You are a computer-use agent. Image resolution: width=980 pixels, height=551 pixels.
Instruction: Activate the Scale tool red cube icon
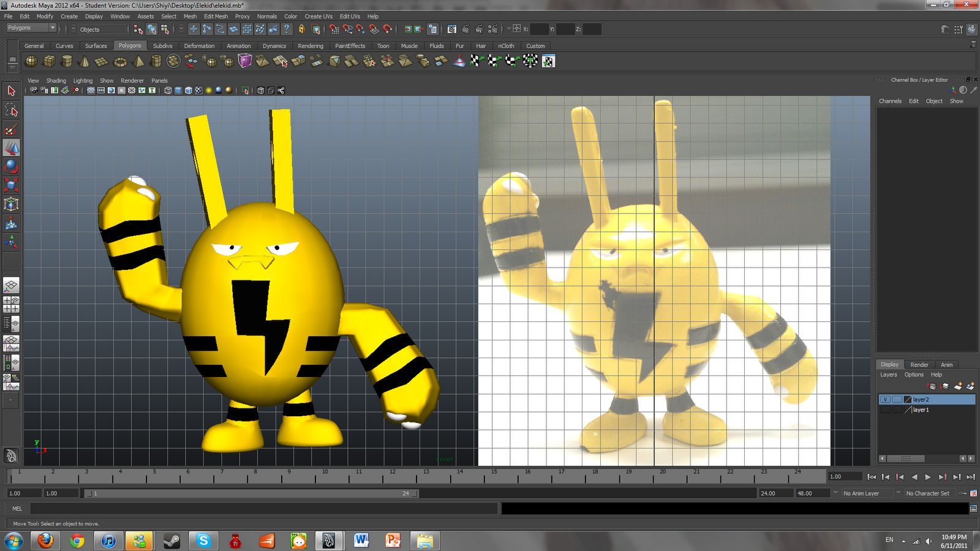[11, 185]
